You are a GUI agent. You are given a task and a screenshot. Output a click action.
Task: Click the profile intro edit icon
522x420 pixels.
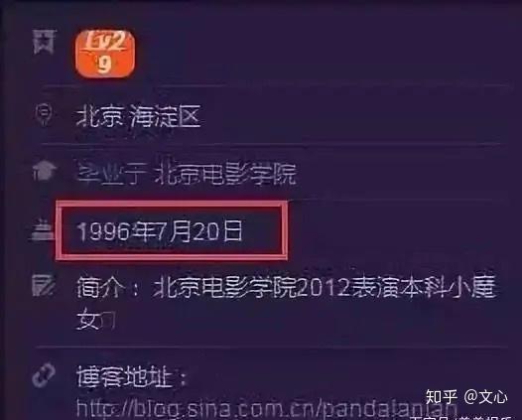[44, 286]
